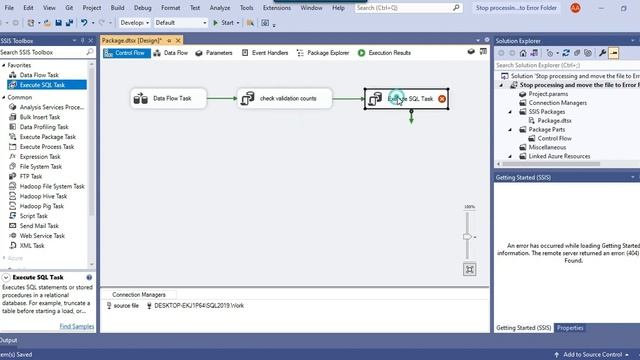Open SSIS Toolbox window options dropdown
Screen dimensions: 640x360
[x=74, y=40]
